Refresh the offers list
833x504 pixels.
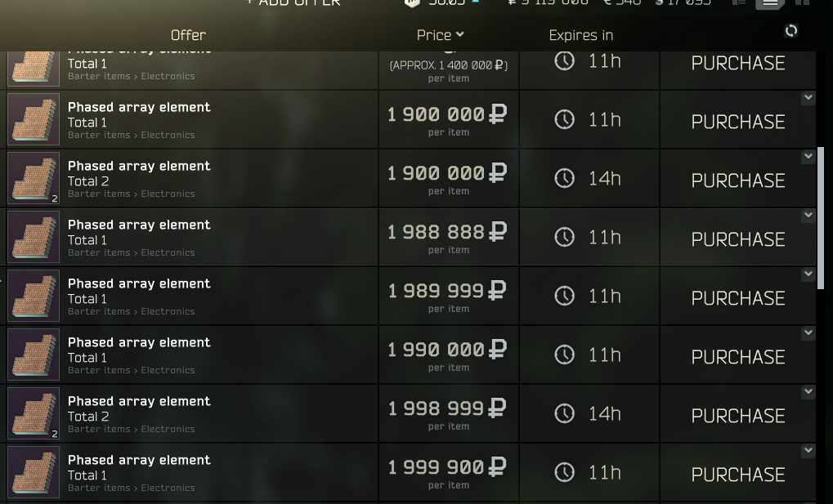[790, 31]
